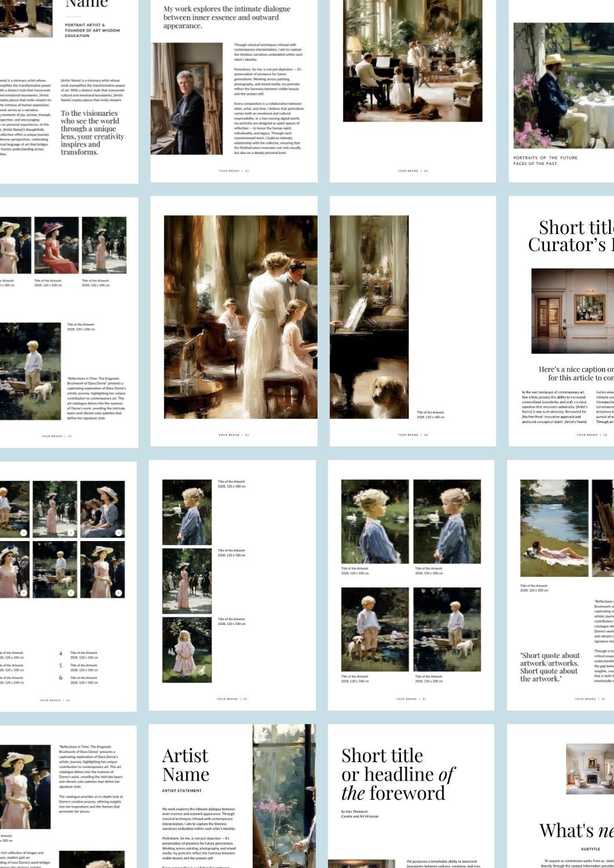Select the little girl in yellow dress painting
614x868 pixels.
186,649
